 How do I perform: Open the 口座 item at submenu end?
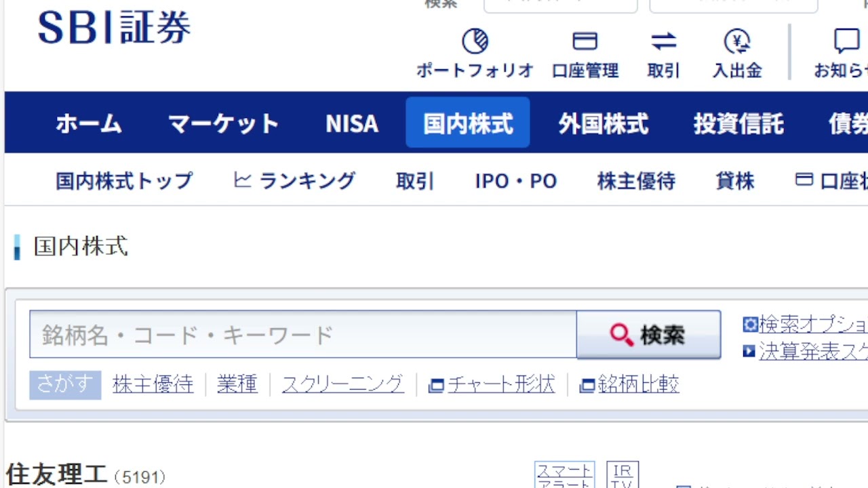(844, 181)
